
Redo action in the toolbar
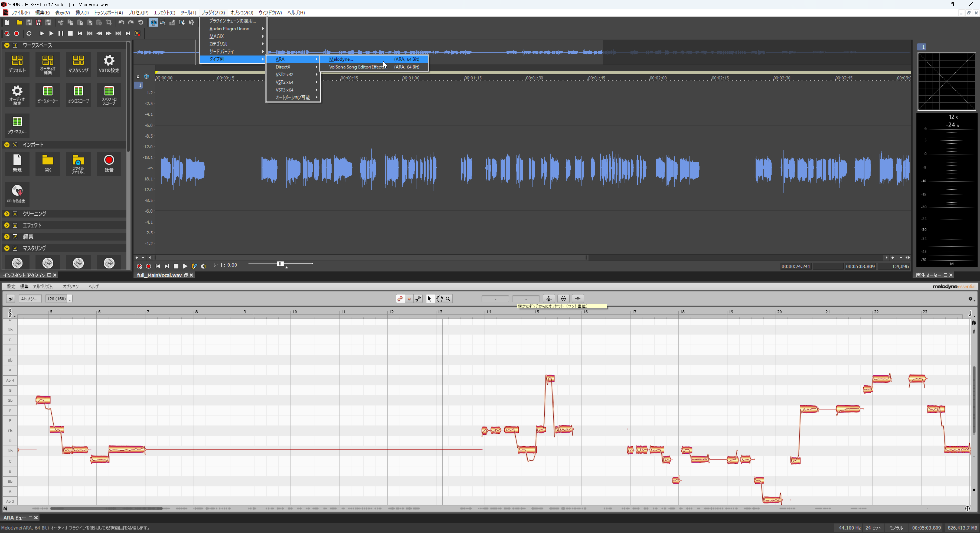(131, 22)
